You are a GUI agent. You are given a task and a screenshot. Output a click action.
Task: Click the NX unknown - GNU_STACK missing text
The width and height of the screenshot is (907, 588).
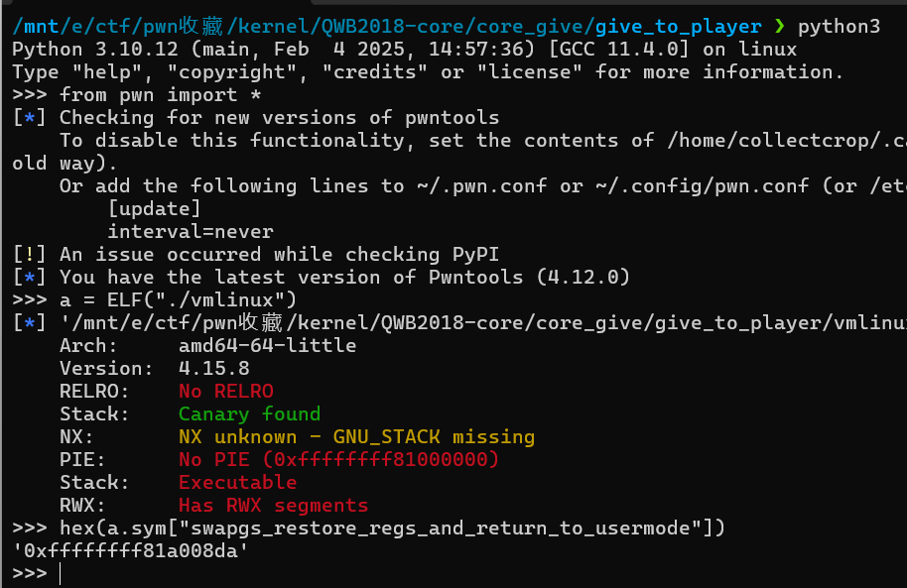coord(356,437)
